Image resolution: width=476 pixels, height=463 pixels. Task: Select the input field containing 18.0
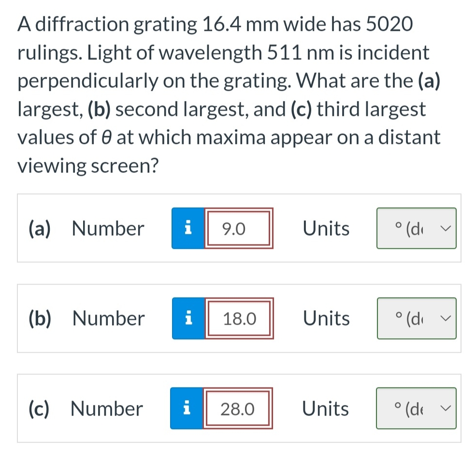[x=239, y=318]
